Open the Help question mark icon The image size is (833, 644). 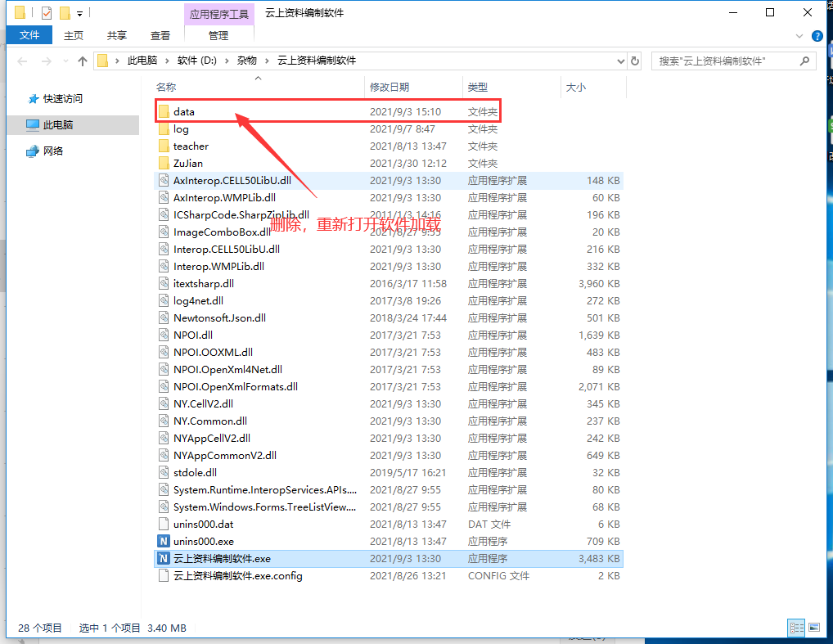tap(817, 36)
